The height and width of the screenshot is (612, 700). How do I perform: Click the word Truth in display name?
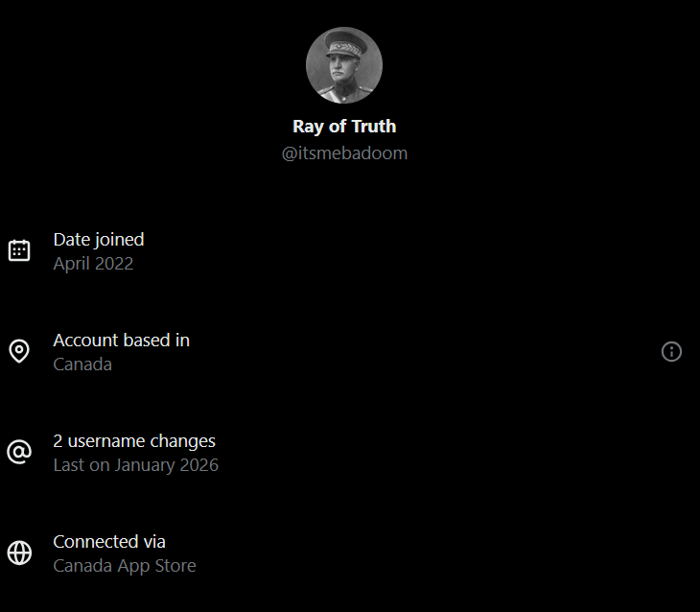pos(374,126)
